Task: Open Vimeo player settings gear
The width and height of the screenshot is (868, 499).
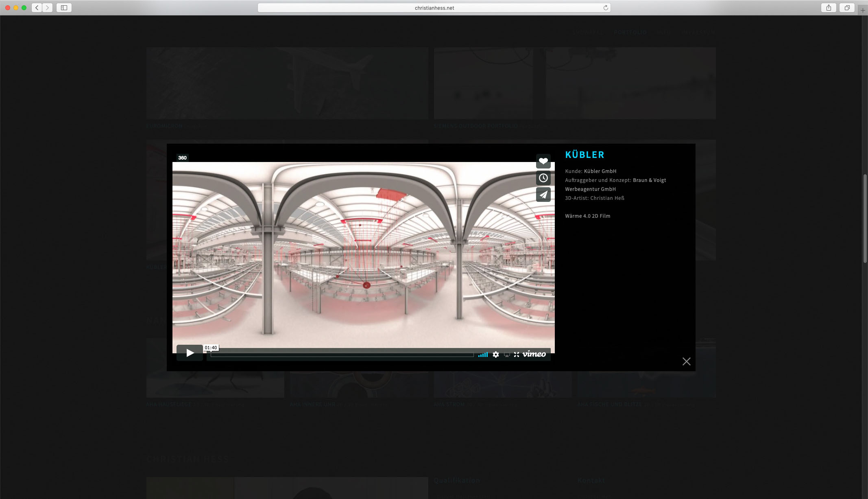Action: point(495,355)
